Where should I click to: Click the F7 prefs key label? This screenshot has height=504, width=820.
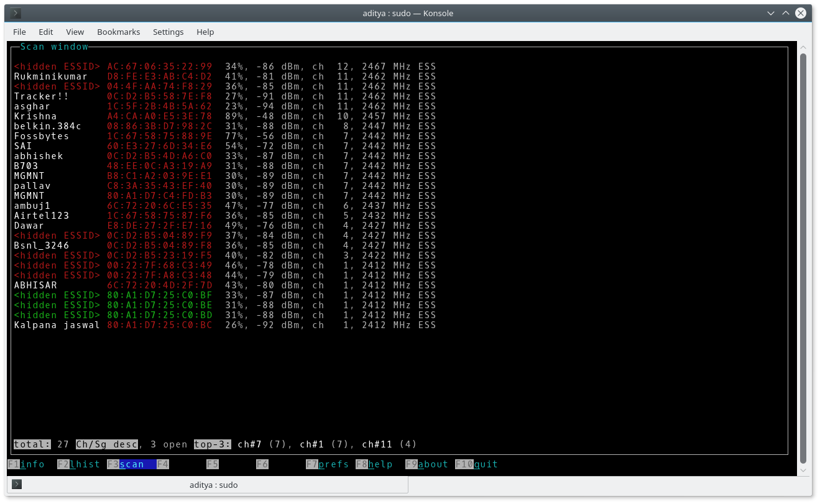pyautogui.click(x=328, y=464)
